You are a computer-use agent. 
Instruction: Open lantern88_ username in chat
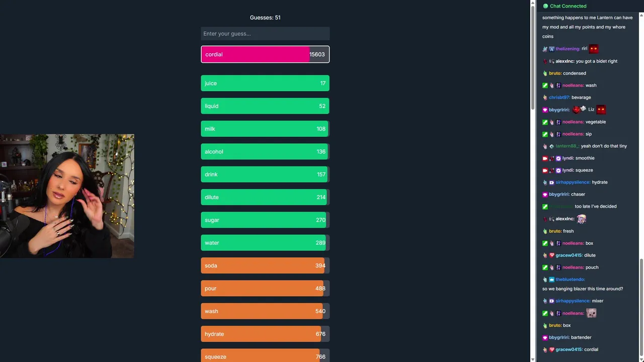tap(567, 146)
